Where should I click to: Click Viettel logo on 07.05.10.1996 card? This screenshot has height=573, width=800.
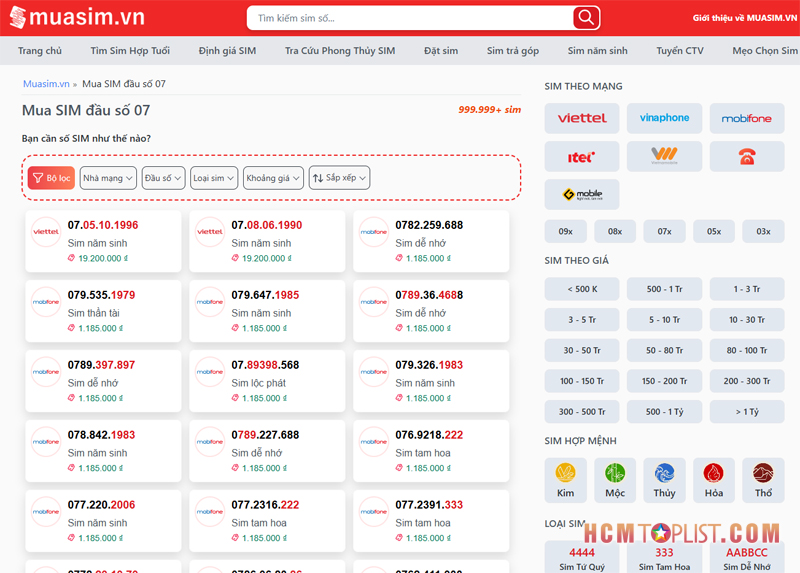[x=46, y=232]
